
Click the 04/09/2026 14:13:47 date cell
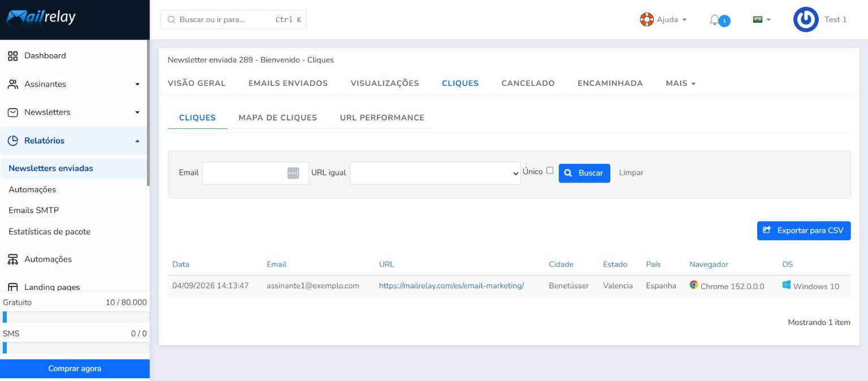(x=211, y=285)
